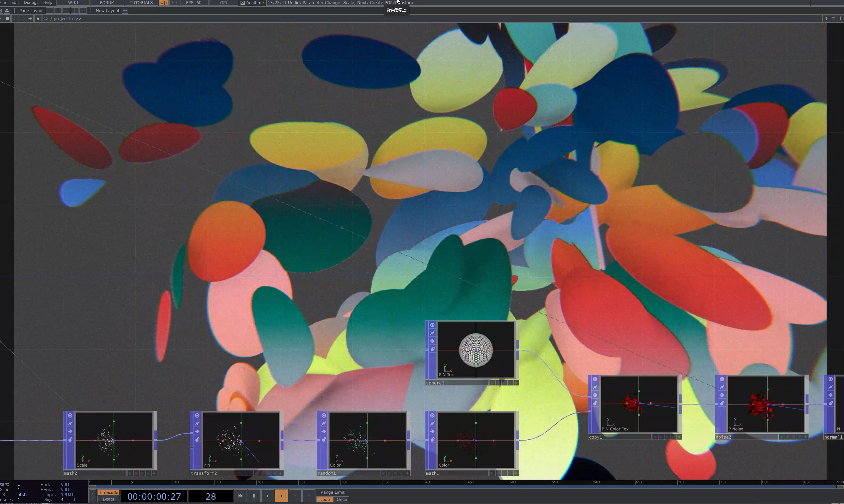The image size is (844, 504).
Task: Click the O|I performance mode selector
Action: [x=164, y=3]
